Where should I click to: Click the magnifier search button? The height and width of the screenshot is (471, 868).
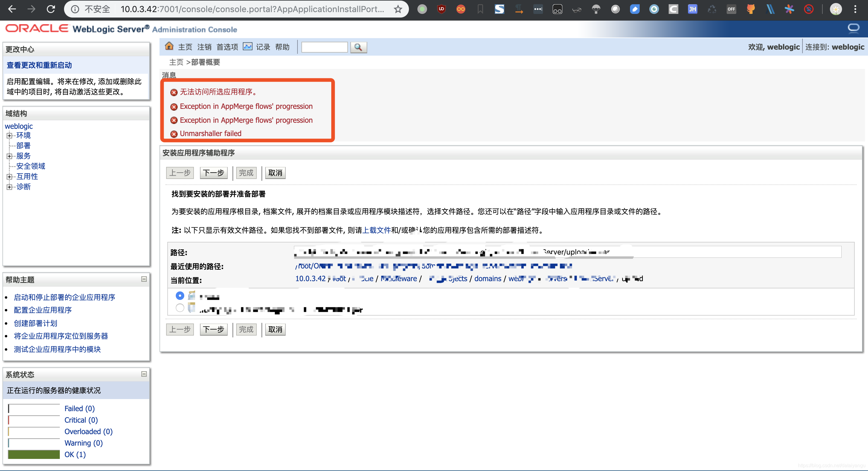[x=358, y=47]
